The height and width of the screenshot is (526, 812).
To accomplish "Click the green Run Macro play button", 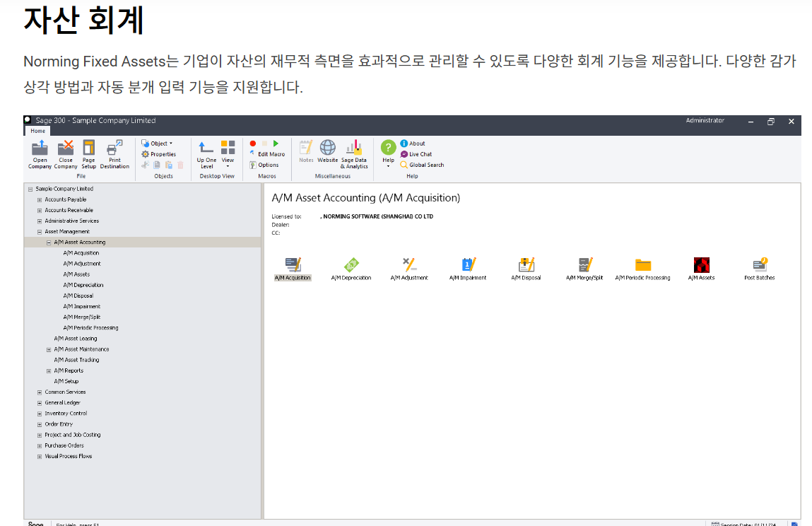I will pos(276,144).
